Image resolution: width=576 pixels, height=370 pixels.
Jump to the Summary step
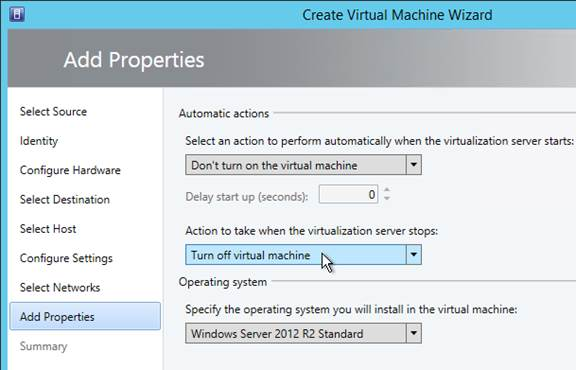point(43,346)
